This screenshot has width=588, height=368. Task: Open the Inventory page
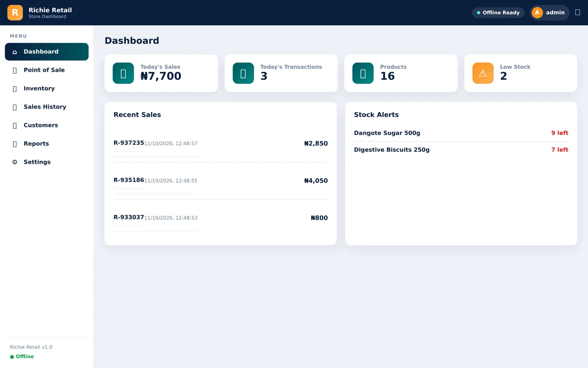point(47,88)
